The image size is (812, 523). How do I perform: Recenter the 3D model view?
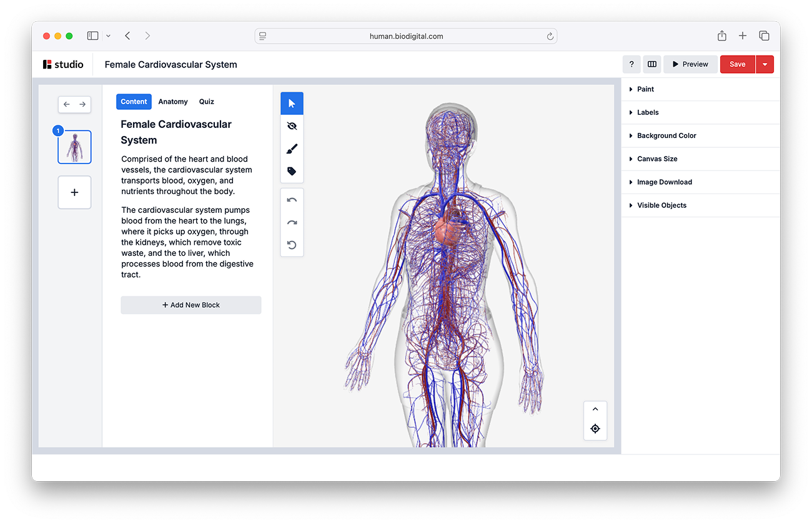click(595, 429)
